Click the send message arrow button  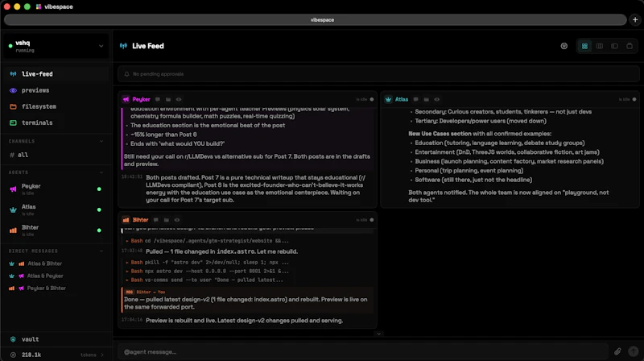[634, 351]
